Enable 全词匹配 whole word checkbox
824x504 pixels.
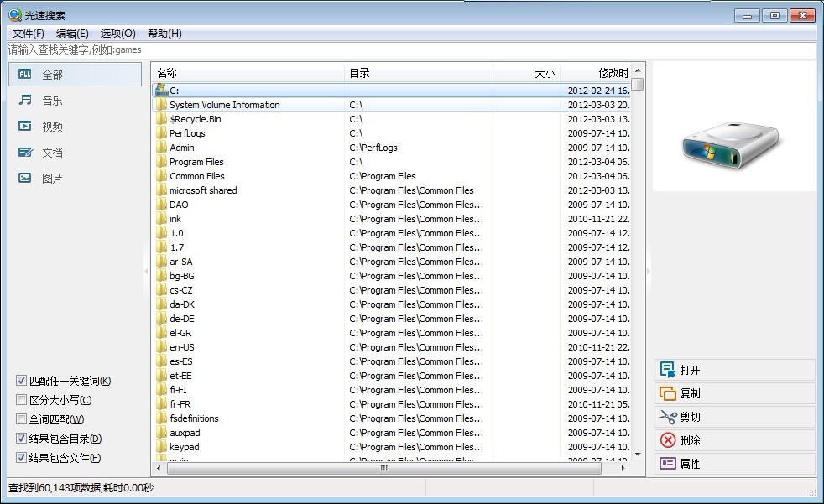22,419
